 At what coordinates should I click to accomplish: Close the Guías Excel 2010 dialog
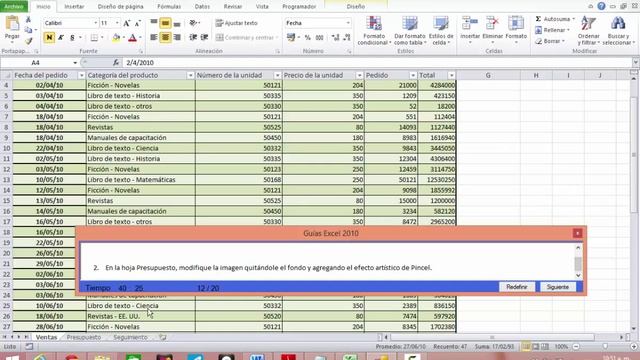(x=577, y=233)
